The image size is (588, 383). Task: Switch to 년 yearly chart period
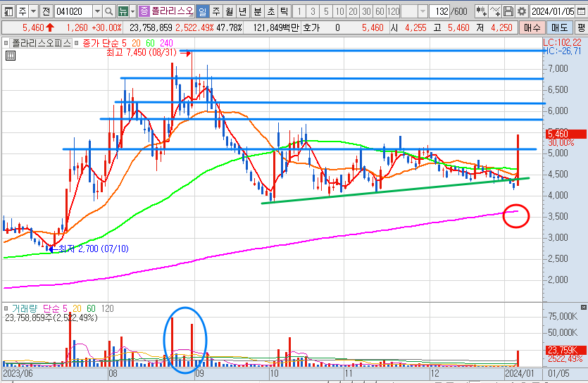[x=243, y=11]
